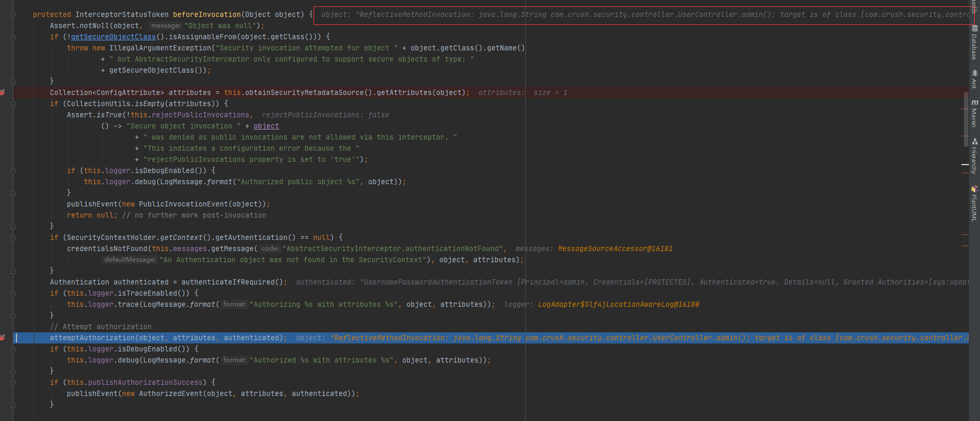Click 'return null;' statement
980x421 pixels.
pos(92,215)
